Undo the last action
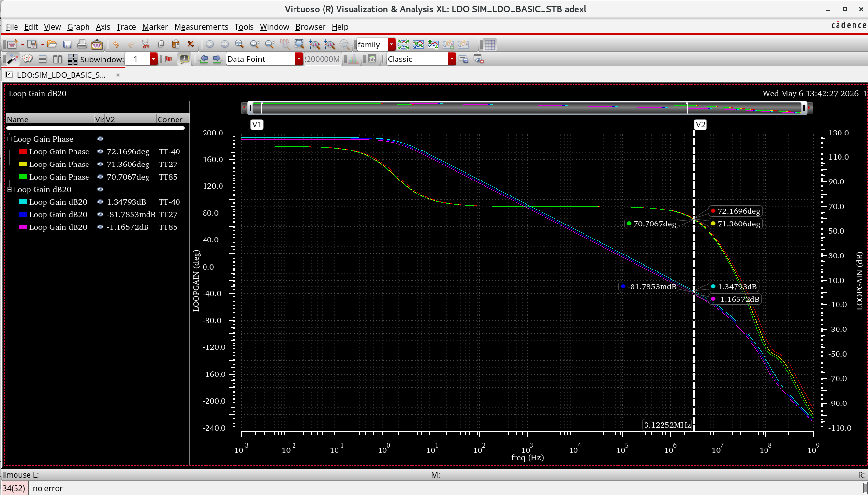The image size is (868, 495). 116,45
